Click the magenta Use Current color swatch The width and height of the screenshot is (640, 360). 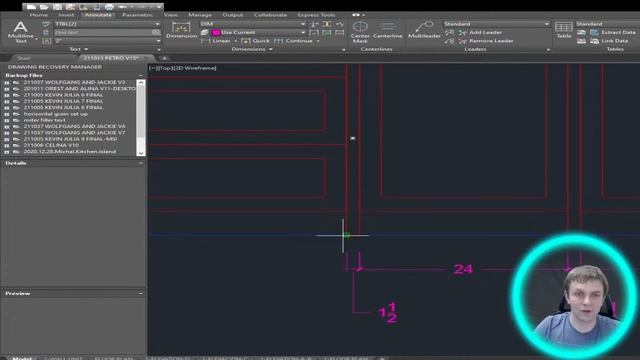tap(216, 32)
